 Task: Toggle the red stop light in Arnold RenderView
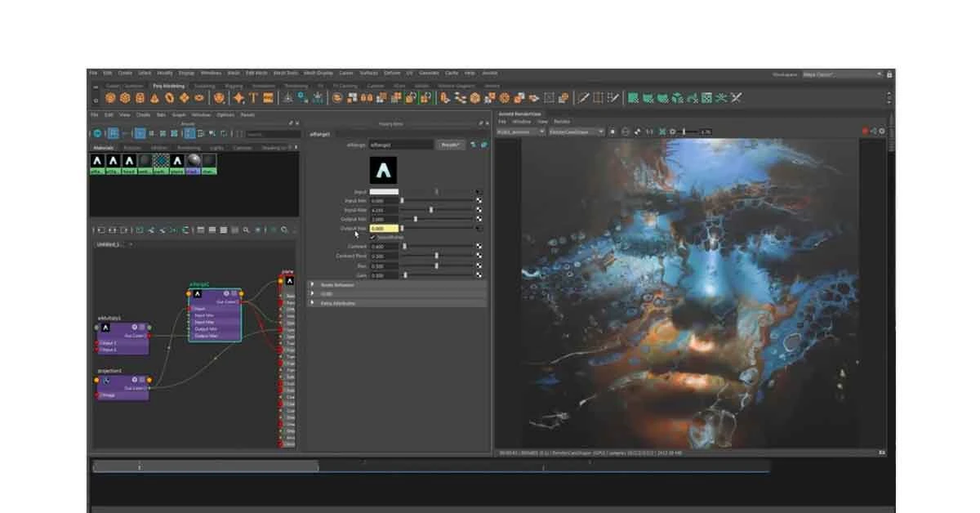tap(866, 129)
